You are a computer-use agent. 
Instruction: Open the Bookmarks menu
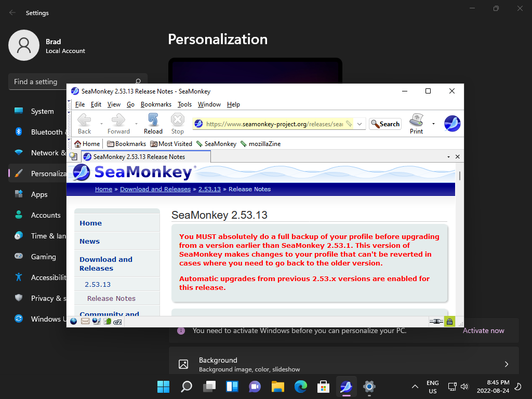(156, 104)
